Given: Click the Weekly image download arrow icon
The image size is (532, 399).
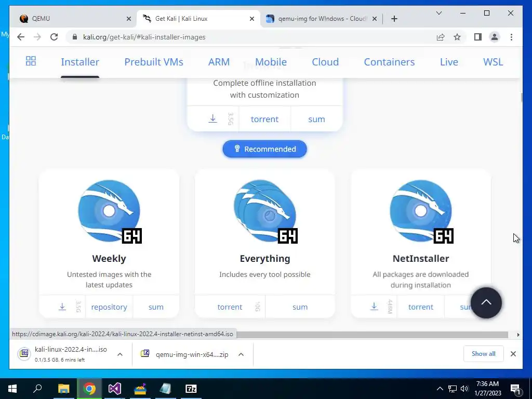Looking at the screenshot, I should 62,307.
